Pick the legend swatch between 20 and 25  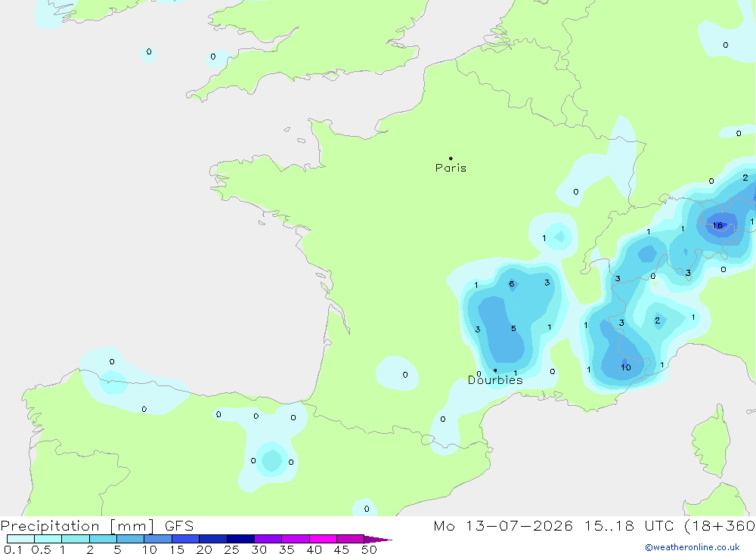pyautogui.click(x=213, y=539)
